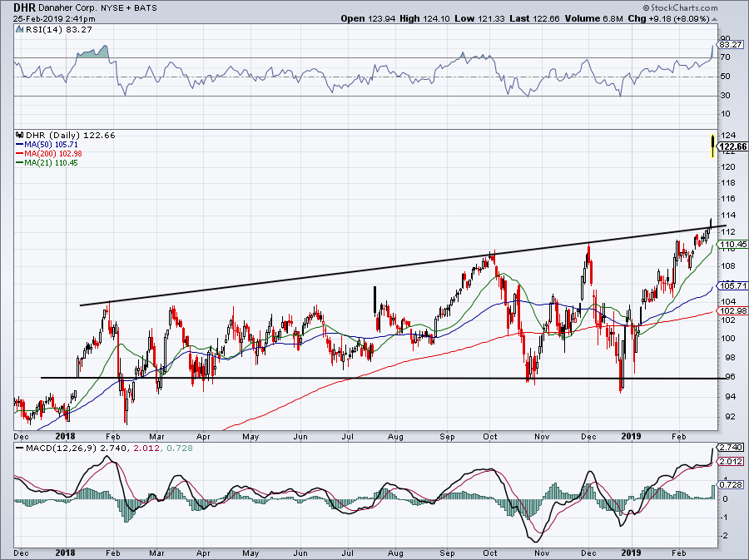The height and width of the screenshot is (560, 749).
Task: Click the Aug label under the price chart
Action: (395, 436)
